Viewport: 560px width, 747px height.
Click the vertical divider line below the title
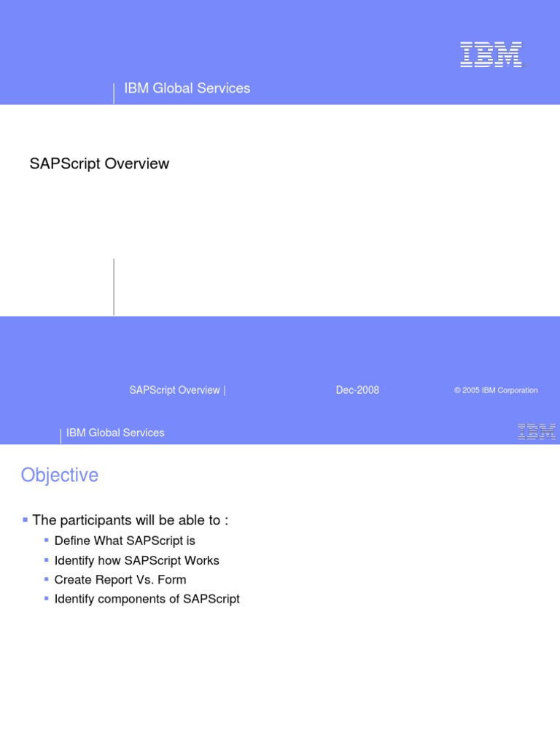pos(114,287)
